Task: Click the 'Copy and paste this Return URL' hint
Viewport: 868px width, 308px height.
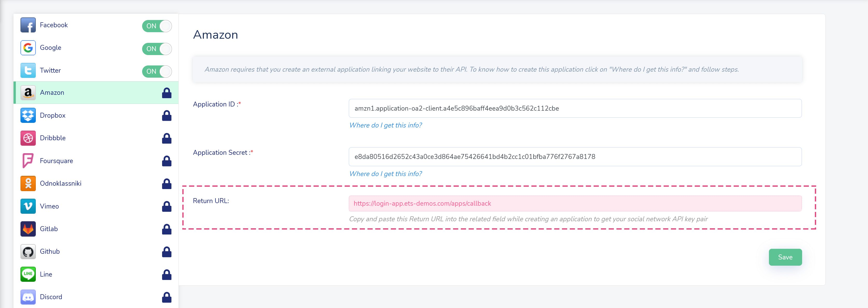Action: click(x=528, y=219)
